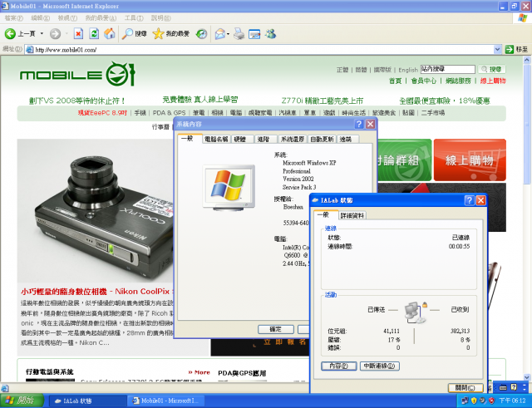The image size is (532, 408).
Task: Switch to Details tab in IALab status
Action: (x=352, y=215)
